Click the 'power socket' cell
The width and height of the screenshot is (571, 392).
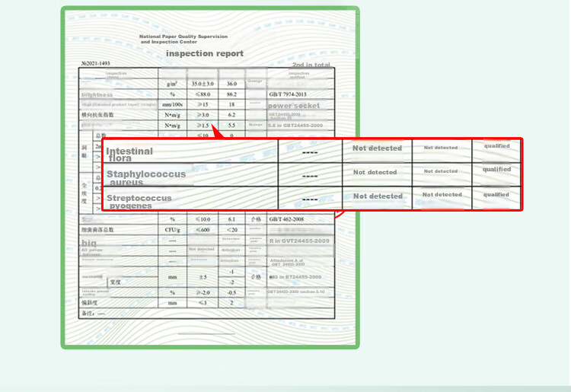(294, 106)
